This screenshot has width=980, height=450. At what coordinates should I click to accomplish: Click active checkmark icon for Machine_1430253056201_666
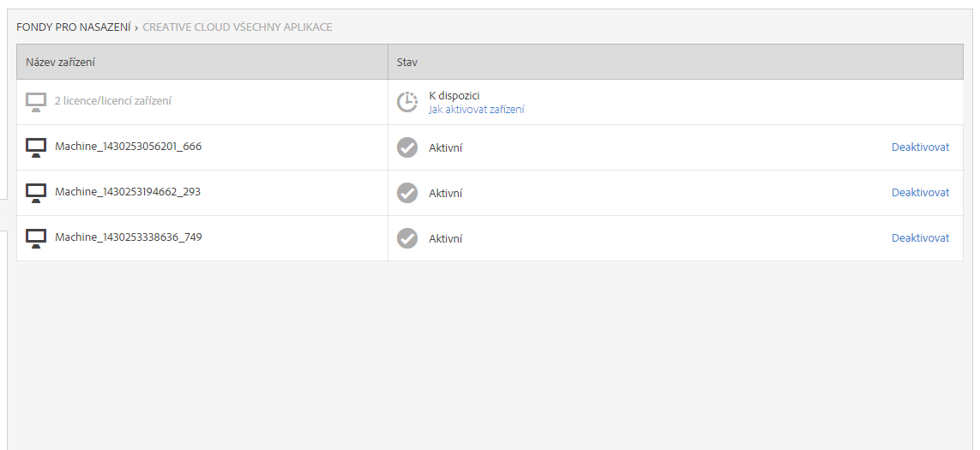click(407, 147)
